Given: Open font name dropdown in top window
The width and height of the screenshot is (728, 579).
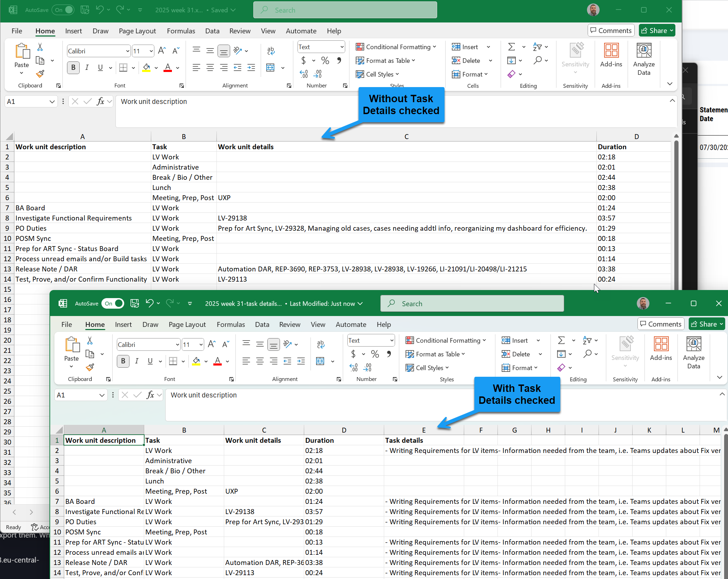Looking at the screenshot, I should click(x=128, y=51).
